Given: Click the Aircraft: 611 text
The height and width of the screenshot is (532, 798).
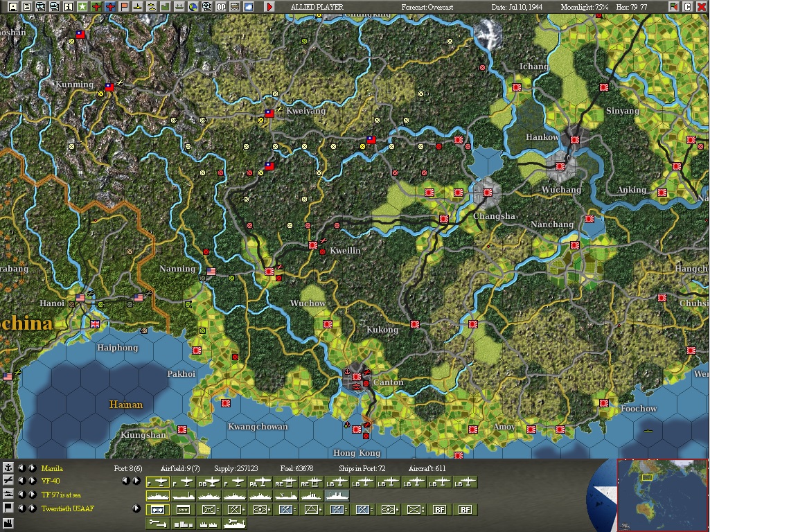Looking at the screenshot, I should click(x=427, y=468).
